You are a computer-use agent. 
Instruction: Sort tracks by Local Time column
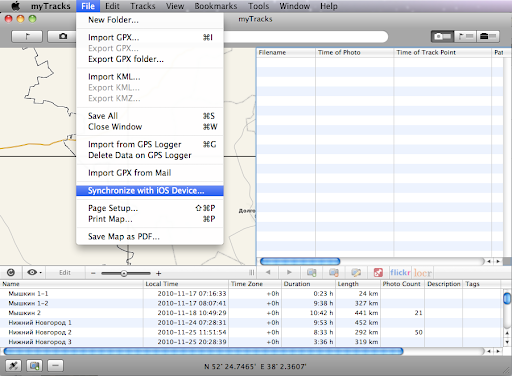point(186,284)
